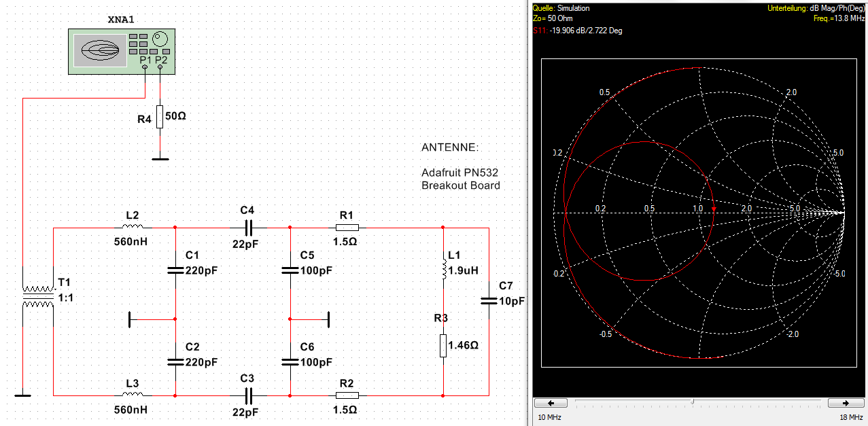The height and width of the screenshot is (426, 868).
Task: Click the ground symbol right of C5/C6 node
Action: click(328, 318)
